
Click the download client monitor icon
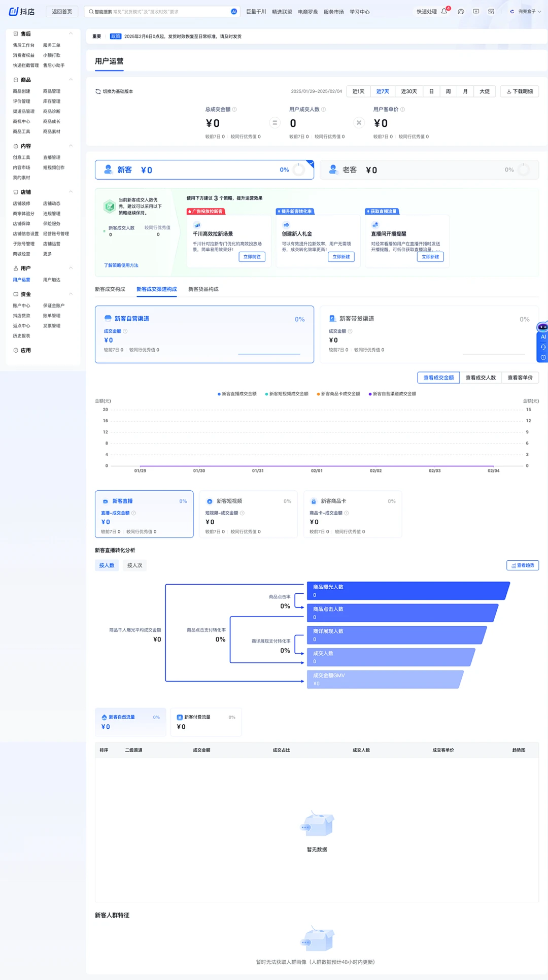476,12
